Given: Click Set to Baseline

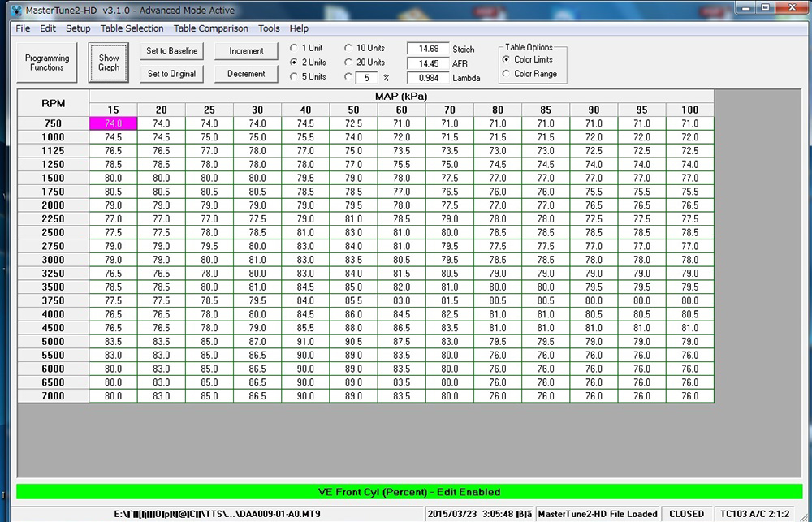Looking at the screenshot, I should [x=171, y=51].
